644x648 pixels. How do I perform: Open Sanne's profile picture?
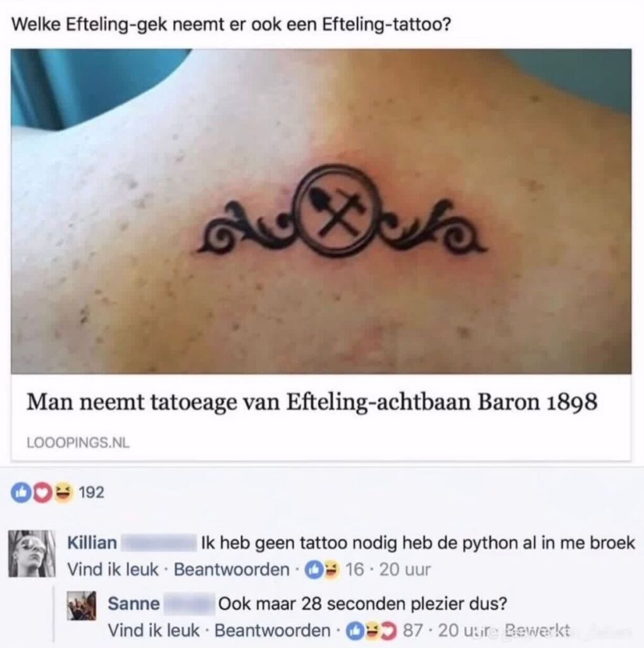point(82,606)
